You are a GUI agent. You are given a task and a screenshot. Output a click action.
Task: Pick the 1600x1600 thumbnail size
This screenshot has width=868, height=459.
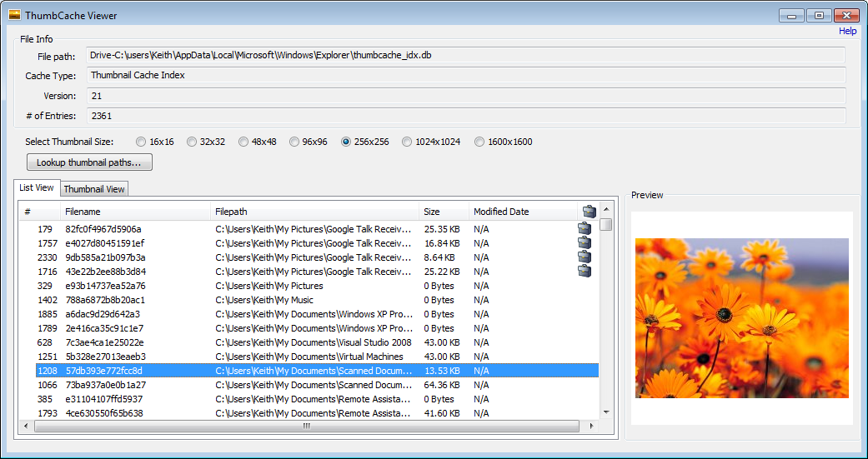[x=479, y=142]
